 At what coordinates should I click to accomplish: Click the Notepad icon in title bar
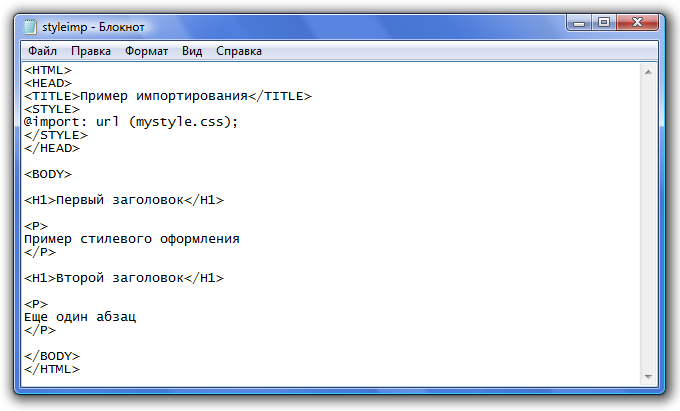pyautogui.click(x=30, y=27)
